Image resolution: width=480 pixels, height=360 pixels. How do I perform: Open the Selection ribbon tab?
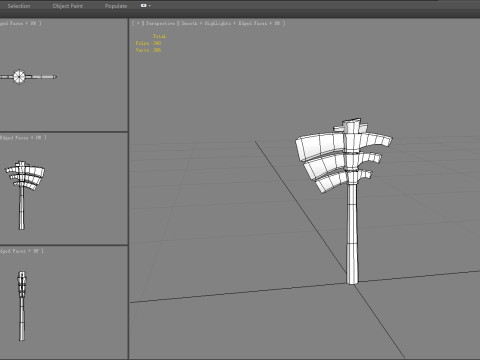pos(19,6)
